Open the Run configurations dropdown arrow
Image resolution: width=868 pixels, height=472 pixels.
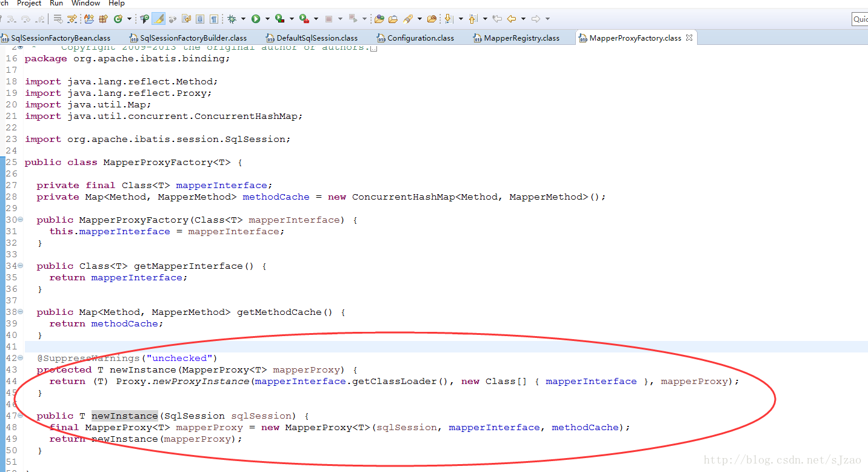tap(267, 19)
